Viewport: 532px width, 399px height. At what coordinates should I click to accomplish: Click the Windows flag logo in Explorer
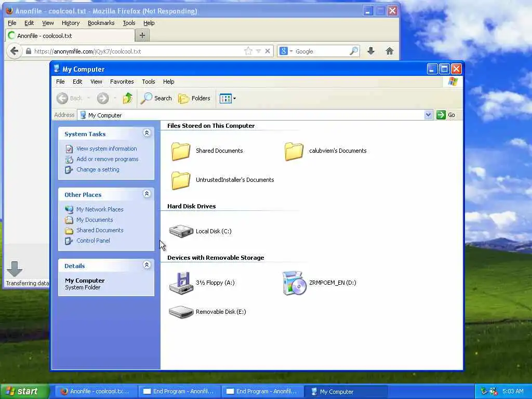453,82
